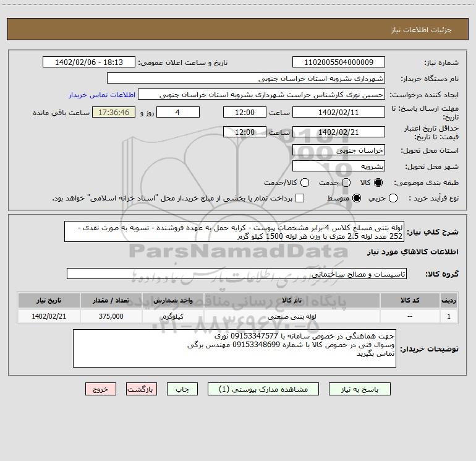Click the شرح کلی نیاز description box
This screenshot has width=476, height=461.
coord(234,231)
